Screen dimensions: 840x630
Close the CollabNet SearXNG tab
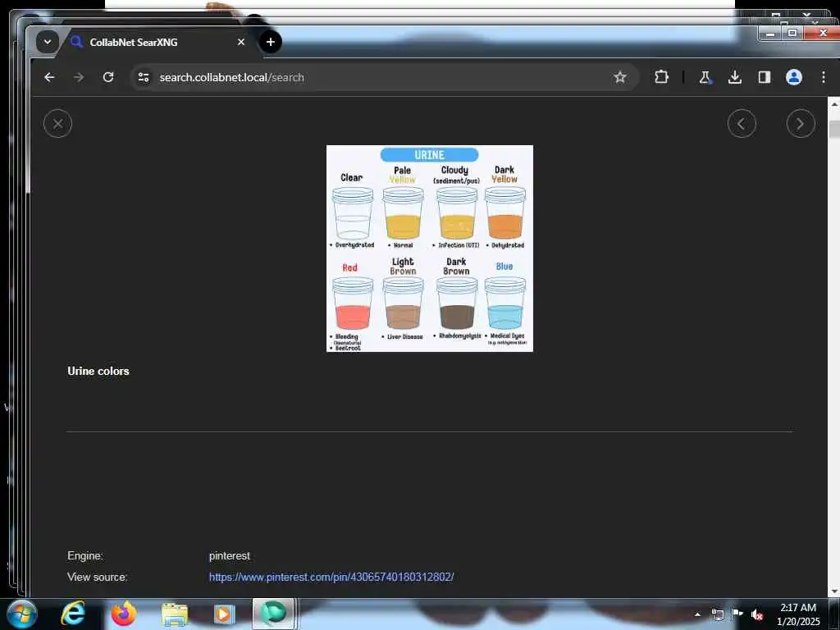point(241,42)
